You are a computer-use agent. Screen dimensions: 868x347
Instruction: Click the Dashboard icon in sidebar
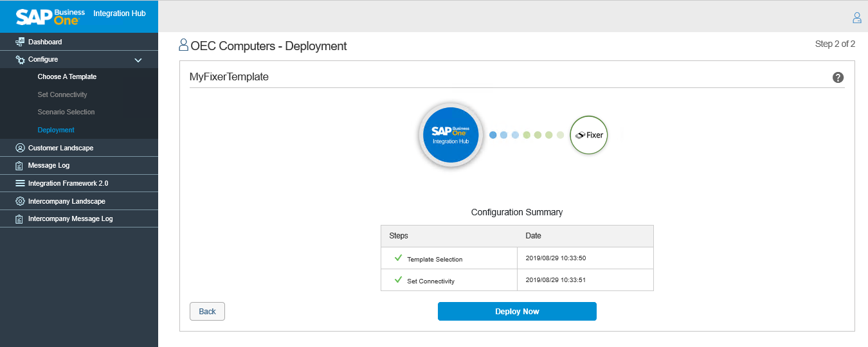20,42
